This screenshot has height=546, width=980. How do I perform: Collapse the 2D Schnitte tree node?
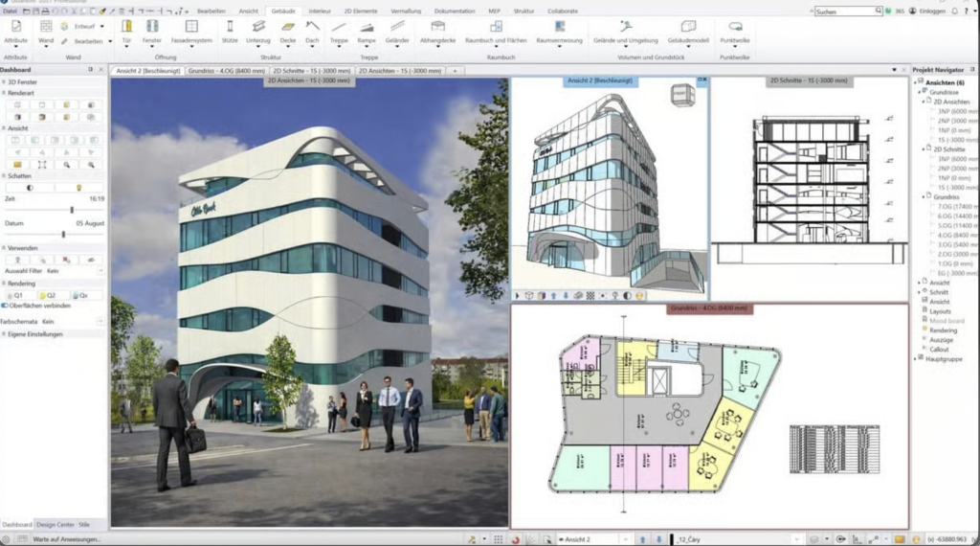924,149
